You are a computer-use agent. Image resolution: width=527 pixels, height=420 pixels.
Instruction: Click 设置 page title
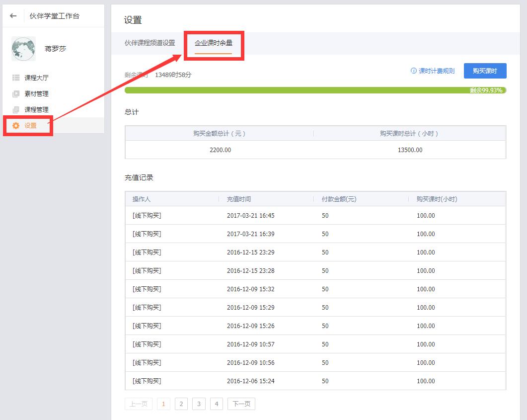133,20
